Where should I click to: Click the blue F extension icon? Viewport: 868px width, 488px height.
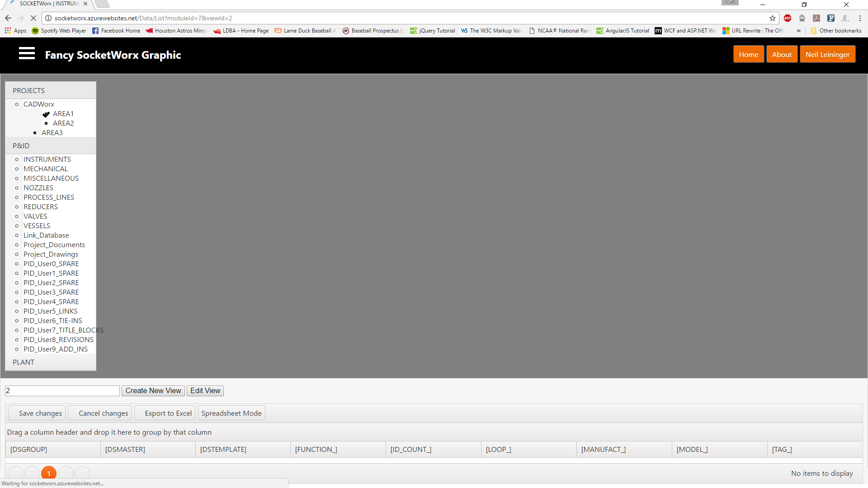831,18
